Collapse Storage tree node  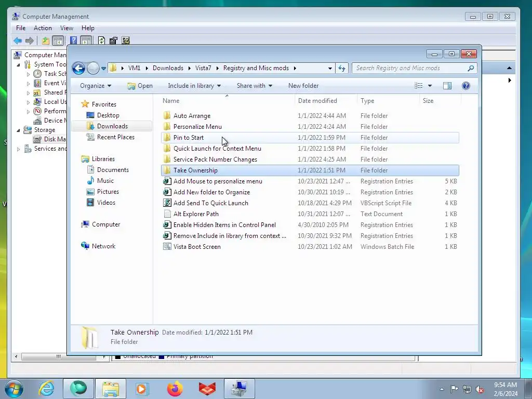(19, 130)
